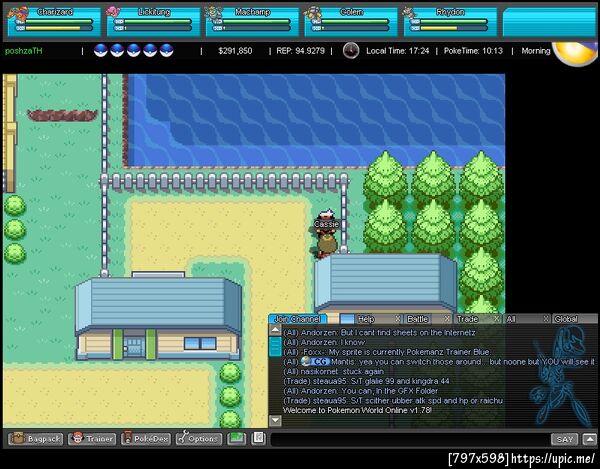The width and height of the screenshot is (600, 469).
Task: Click the Local Time: 17:24 text
Action: tap(398, 51)
